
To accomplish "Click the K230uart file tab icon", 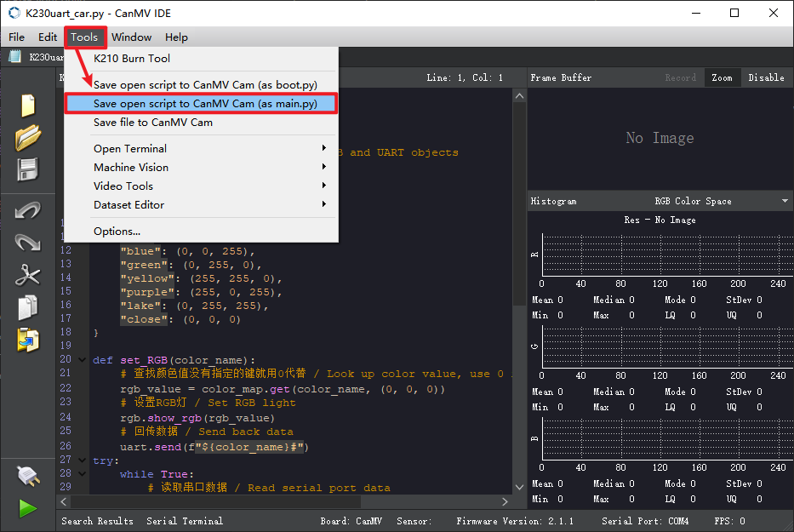I will point(15,56).
